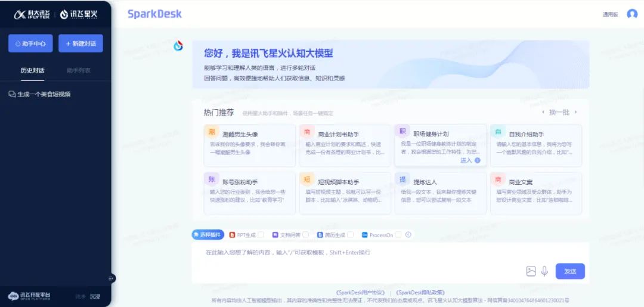
Task: Click the chat bubble icon of 生成一个美食短视频
Action: (12, 94)
